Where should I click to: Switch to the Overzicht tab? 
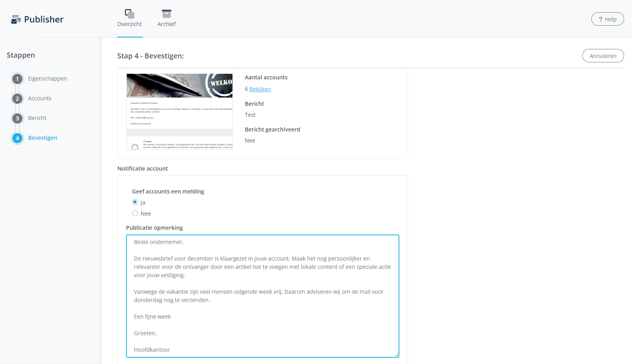coord(130,18)
